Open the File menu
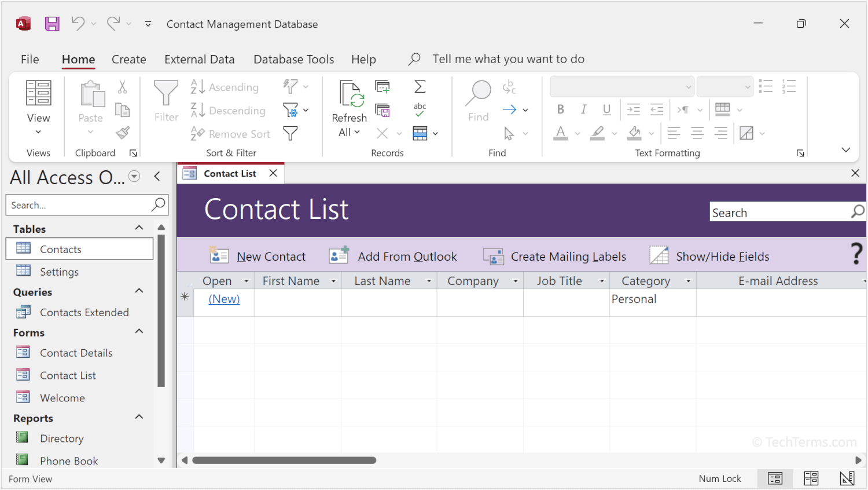The height and width of the screenshot is (490, 868). 30,59
